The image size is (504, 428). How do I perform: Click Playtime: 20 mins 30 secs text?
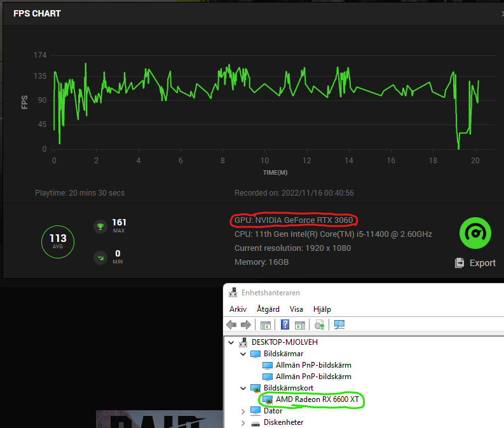pyautogui.click(x=79, y=193)
